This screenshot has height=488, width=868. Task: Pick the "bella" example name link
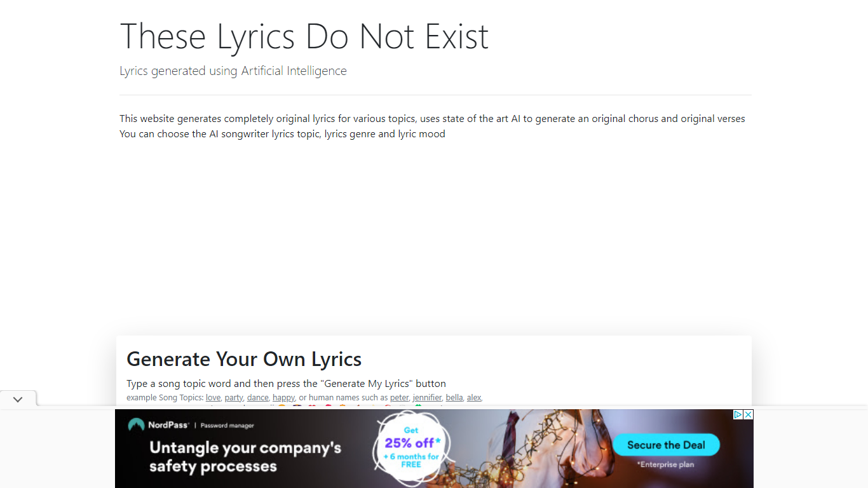click(x=454, y=398)
